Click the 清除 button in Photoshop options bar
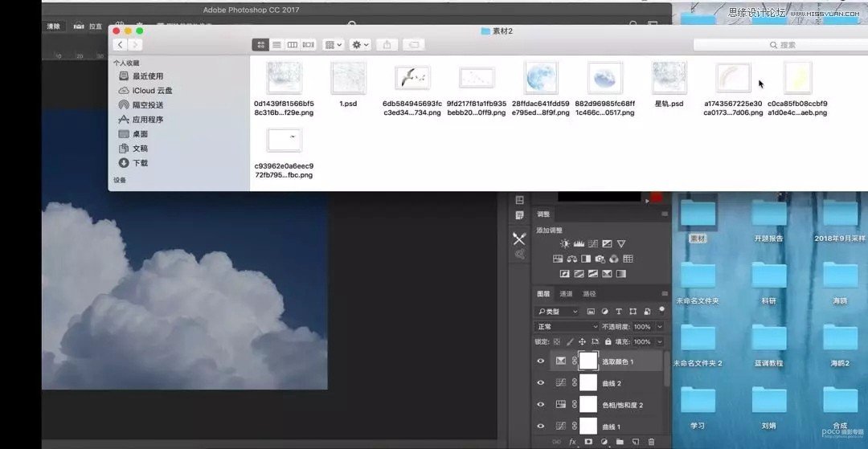The image size is (868, 449). [54, 27]
